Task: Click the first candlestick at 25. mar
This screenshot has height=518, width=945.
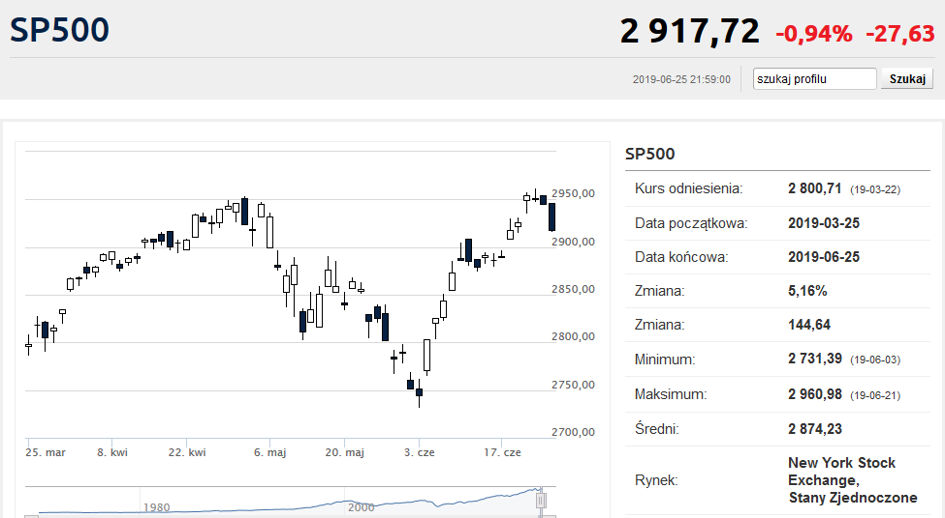Action: coord(28,346)
